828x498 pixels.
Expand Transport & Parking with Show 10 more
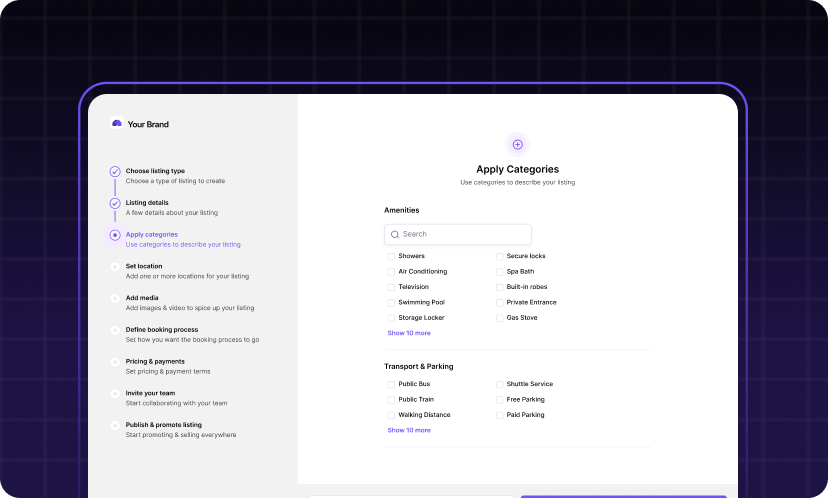[x=409, y=430]
